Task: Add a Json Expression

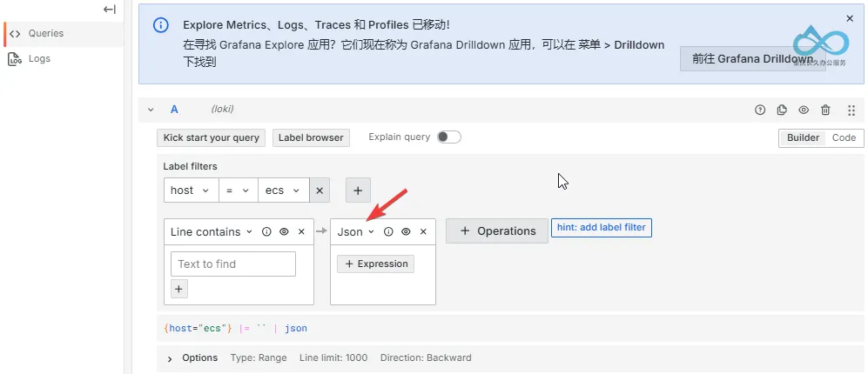Action: (376, 264)
